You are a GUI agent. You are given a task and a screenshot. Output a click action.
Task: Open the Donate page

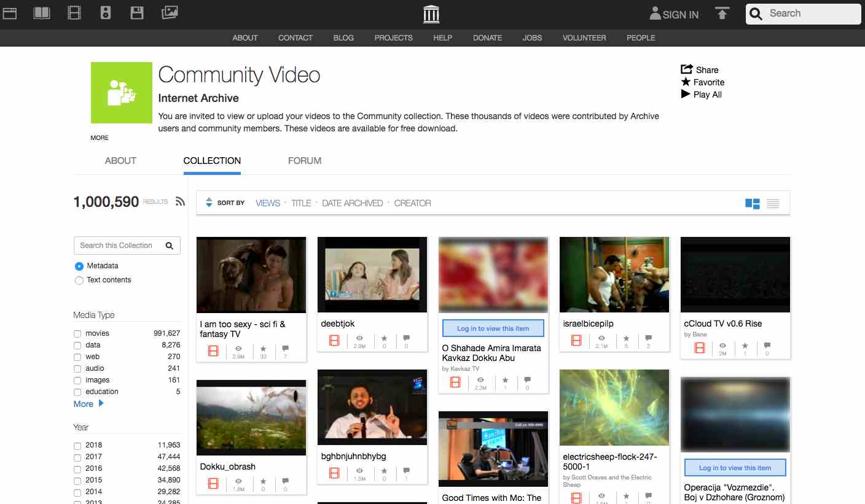point(487,37)
